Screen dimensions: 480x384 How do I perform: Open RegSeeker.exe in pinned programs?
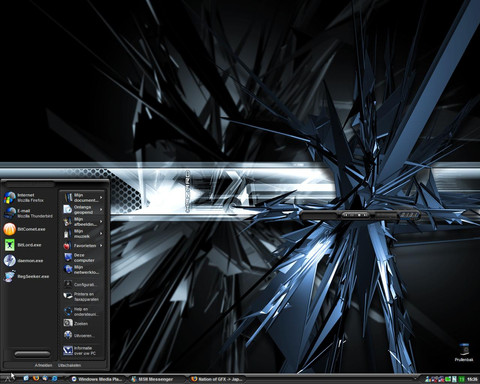tap(26, 276)
